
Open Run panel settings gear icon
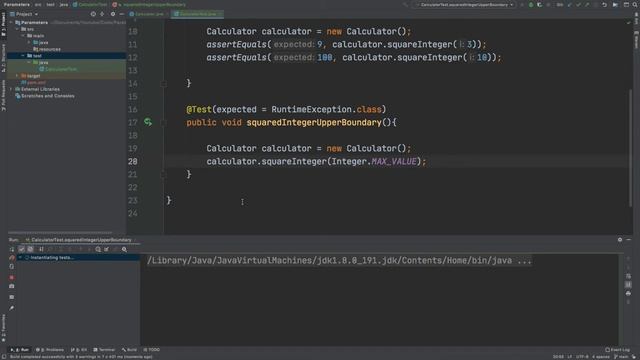(620, 240)
